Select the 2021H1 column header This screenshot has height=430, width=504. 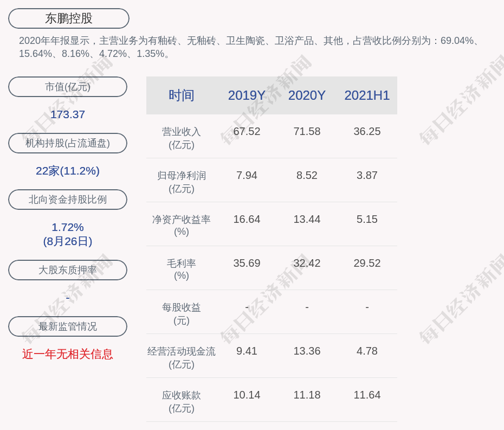pos(367,95)
